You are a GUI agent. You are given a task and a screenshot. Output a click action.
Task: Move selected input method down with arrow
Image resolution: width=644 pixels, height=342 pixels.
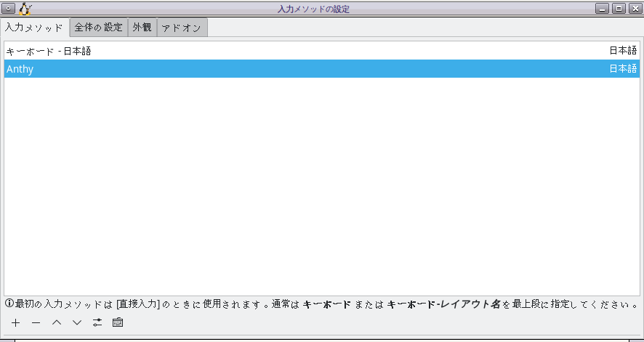point(77,322)
